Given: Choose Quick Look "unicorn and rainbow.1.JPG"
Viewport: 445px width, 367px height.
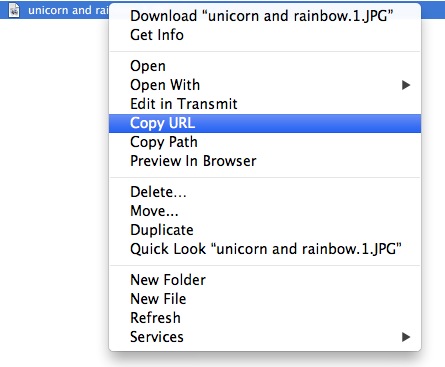Looking at the screenshot, I should pos(265,249).
